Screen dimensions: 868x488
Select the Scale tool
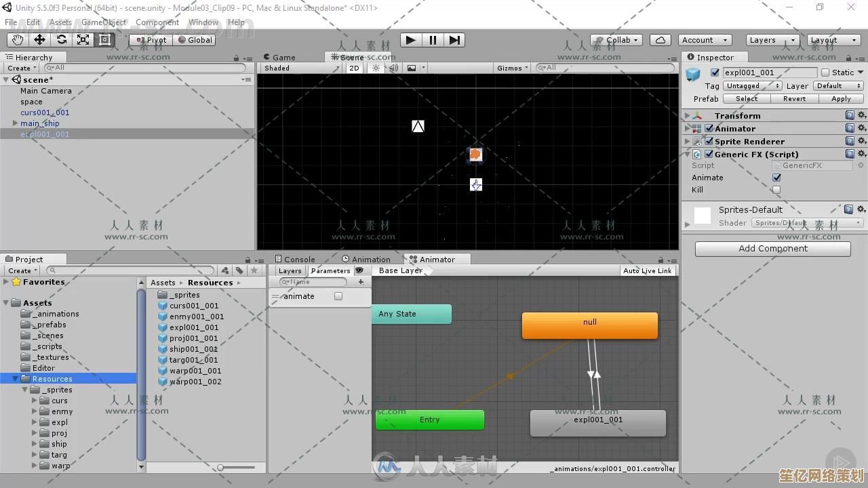pos(83,40)
